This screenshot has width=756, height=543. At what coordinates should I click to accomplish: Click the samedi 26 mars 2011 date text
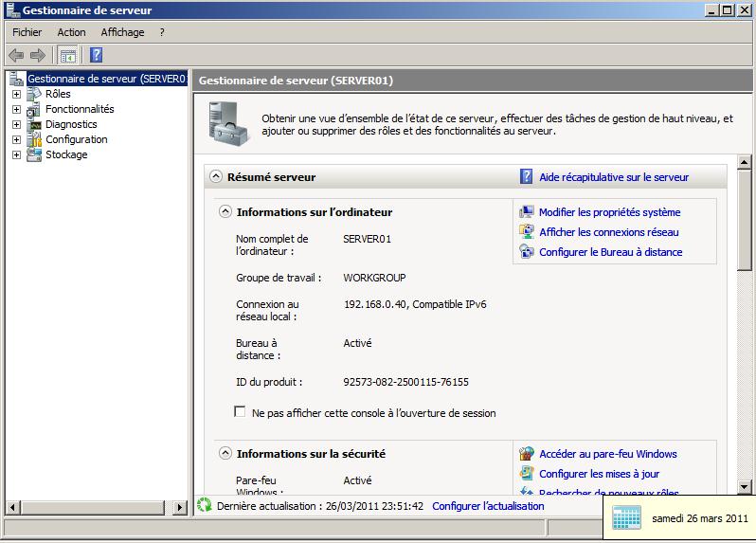[699, 518]
